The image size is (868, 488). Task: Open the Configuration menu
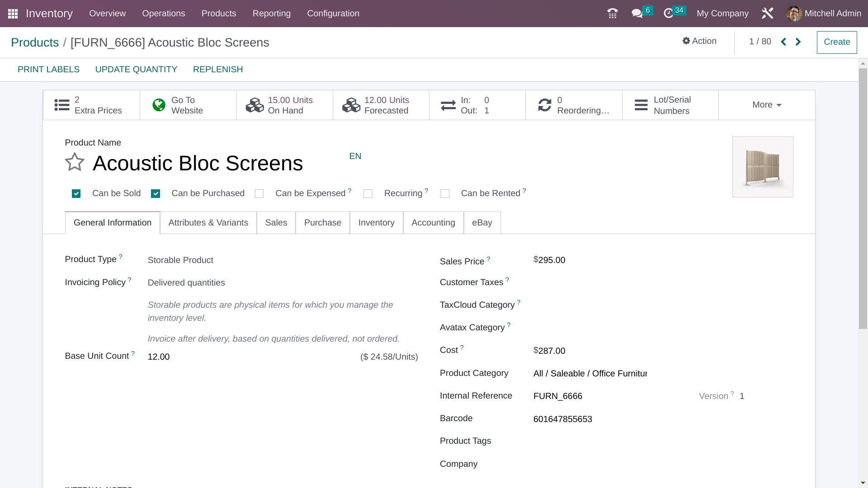333,14
